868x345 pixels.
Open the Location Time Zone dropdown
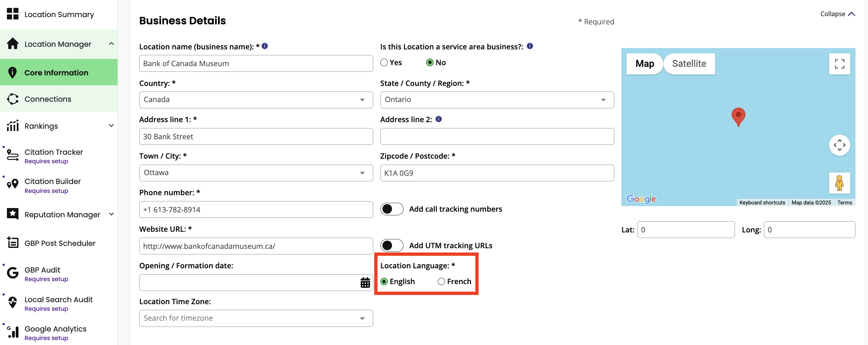tap(256, 318)
